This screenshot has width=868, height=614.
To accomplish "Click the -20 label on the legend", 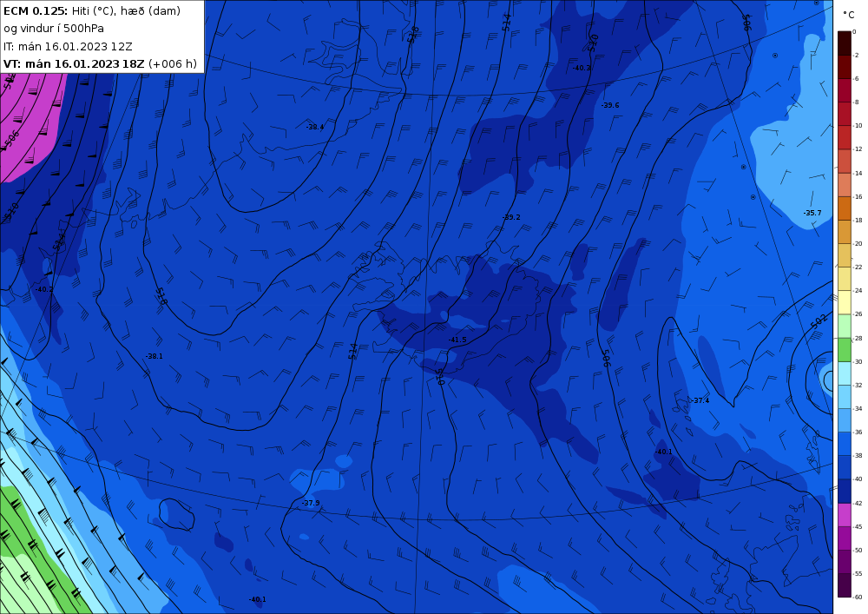I will tap(857, 244).
